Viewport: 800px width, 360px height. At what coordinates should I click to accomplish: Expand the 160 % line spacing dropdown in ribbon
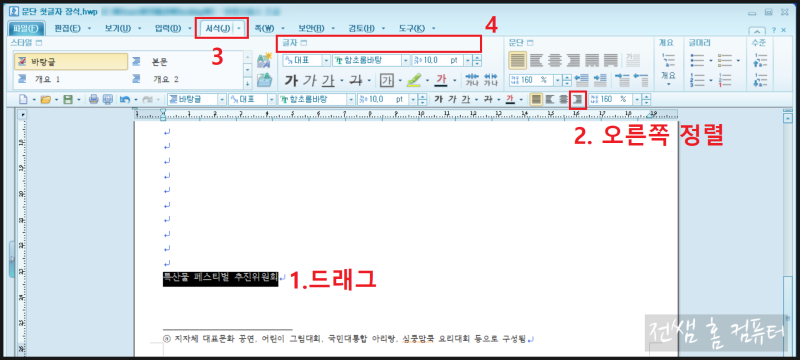click(557, 80)
